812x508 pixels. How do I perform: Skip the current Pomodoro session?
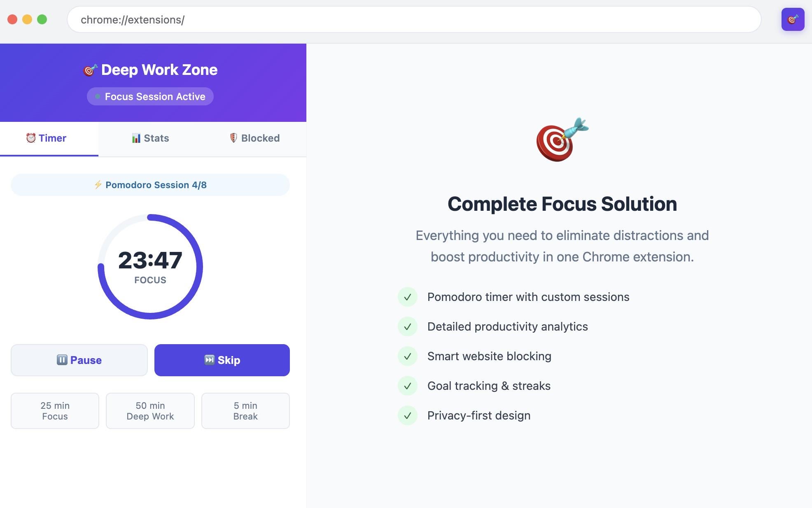tap(222, 360)
